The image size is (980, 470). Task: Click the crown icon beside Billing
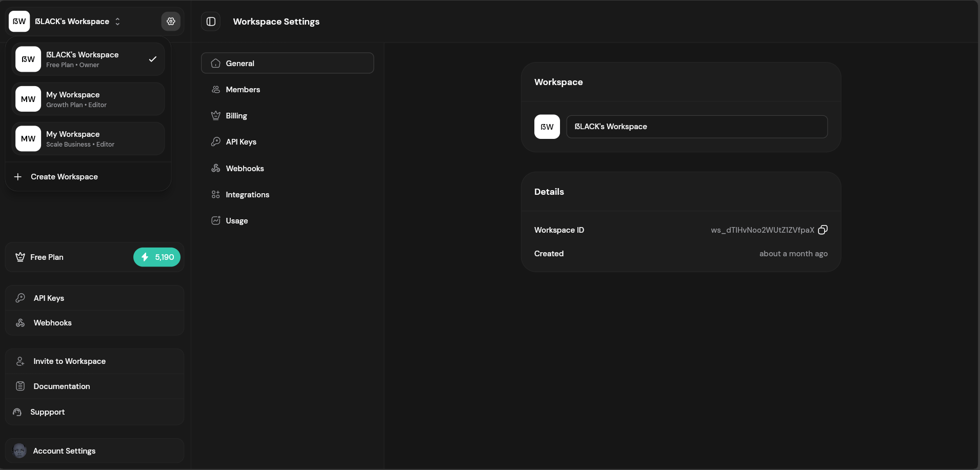(x=216, y=116)
